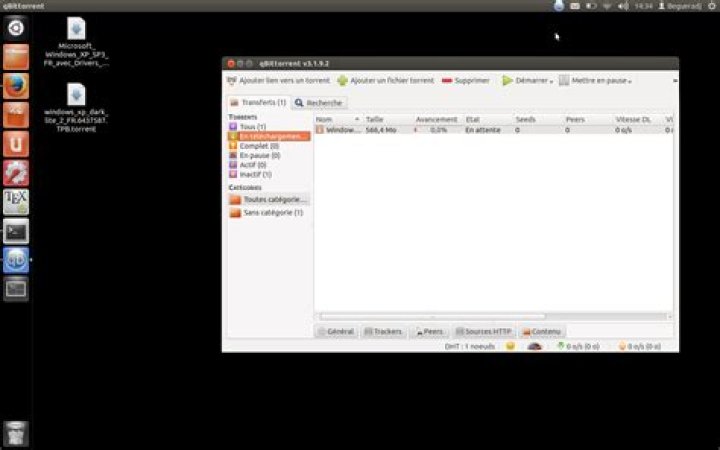The width and height of the screenshot is (720, 450).
Task: Open the Général properties tab
Action: click(x=336, y=332)
